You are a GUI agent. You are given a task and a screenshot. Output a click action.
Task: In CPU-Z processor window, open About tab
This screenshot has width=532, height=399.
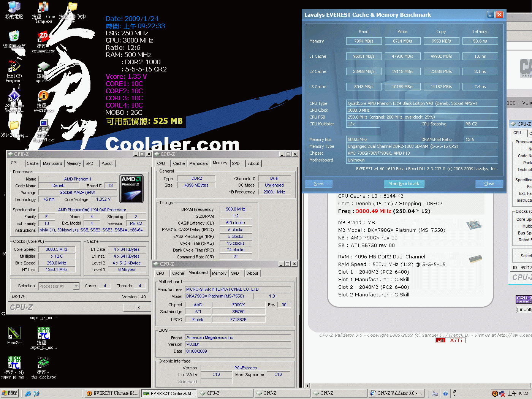tap(107, 163)
